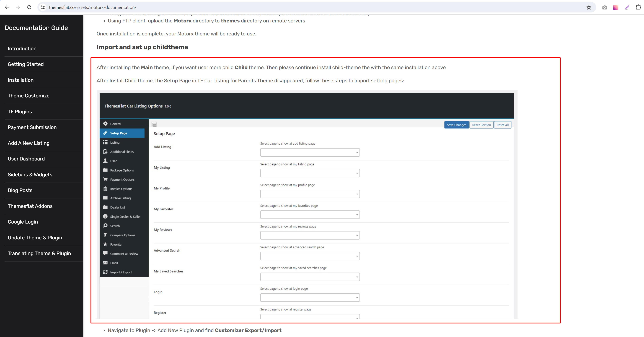Click the Reset Section button
Screen dimensions: 644x337
coord(481,125)
